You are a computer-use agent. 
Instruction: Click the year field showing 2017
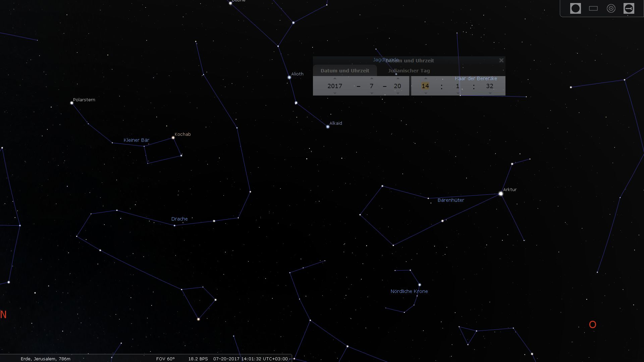(x=335, y=86)
